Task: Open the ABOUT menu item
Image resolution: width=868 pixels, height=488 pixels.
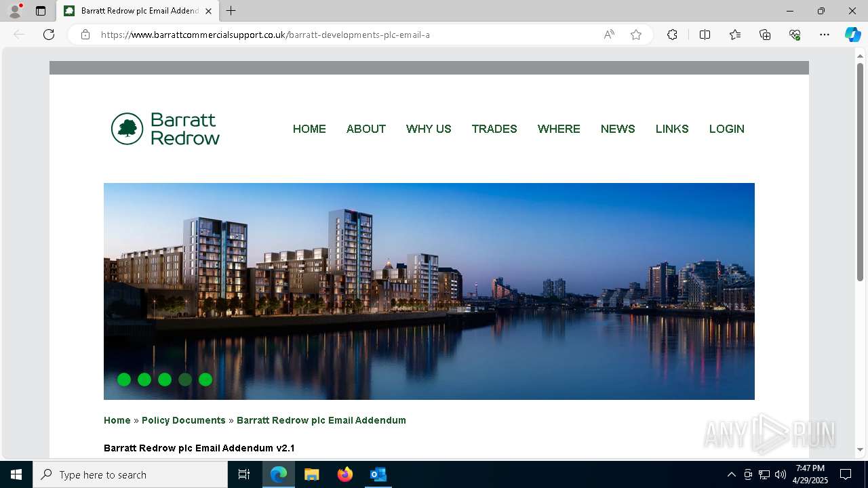Action: pyautogui.click(x=366, y=129)
